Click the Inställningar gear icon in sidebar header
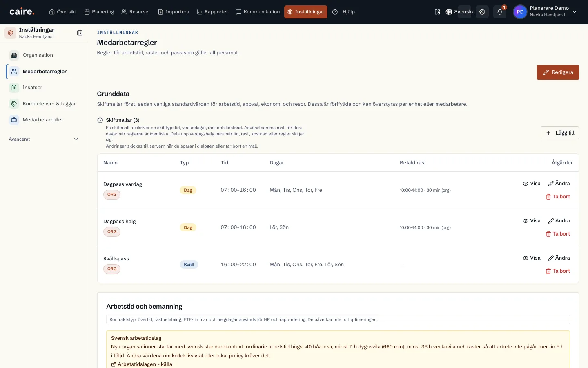This screenshot has width=588, height=368. (x=10, y=33)
